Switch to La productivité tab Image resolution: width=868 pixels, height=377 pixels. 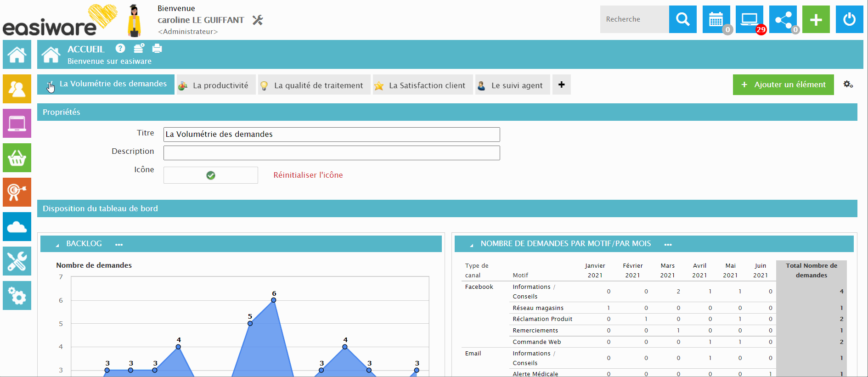click(216, 85)
